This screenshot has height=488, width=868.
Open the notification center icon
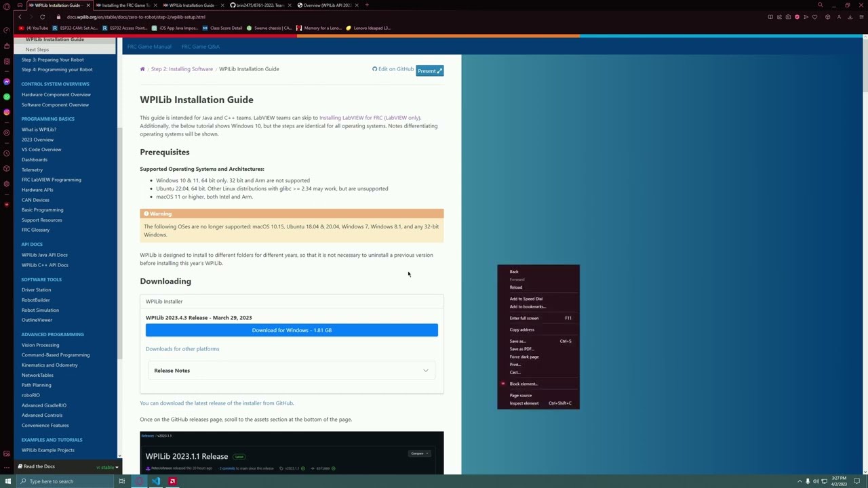pyautogui.click(x=856, y=481)
